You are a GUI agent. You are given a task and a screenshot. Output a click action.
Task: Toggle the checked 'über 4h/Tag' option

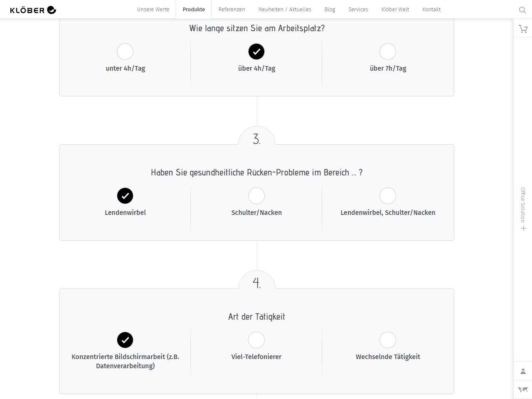click(x=256, y=52)
